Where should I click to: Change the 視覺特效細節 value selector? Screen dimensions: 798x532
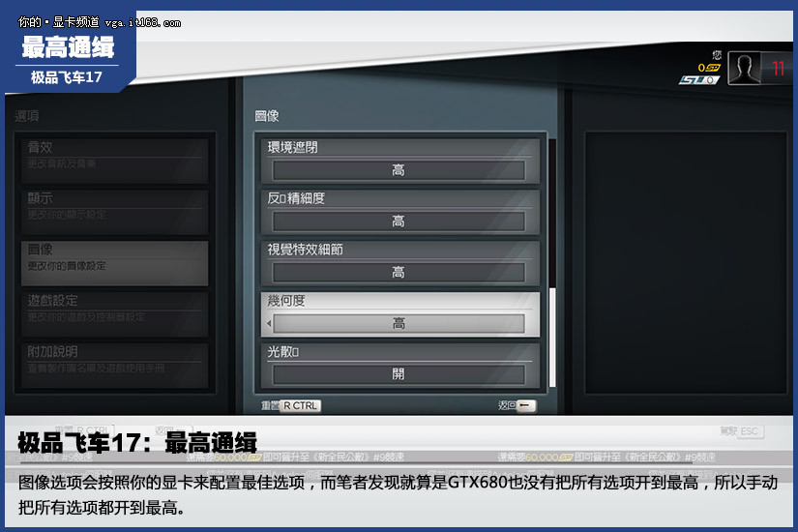(x=399, y=273)
